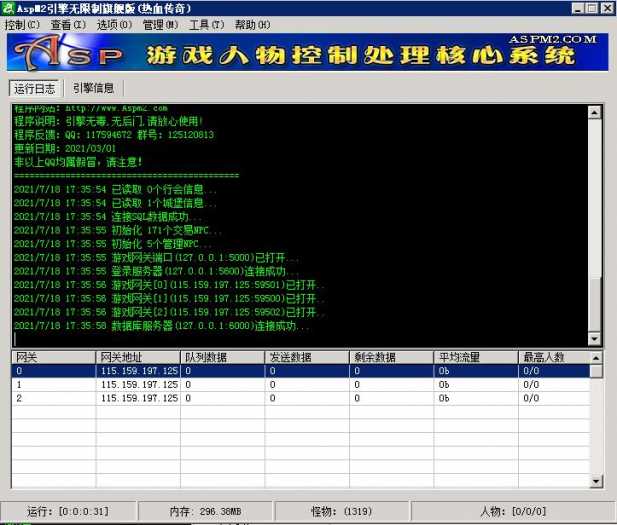
Task: Select gateway row 1
Action: tap(301, 385)
